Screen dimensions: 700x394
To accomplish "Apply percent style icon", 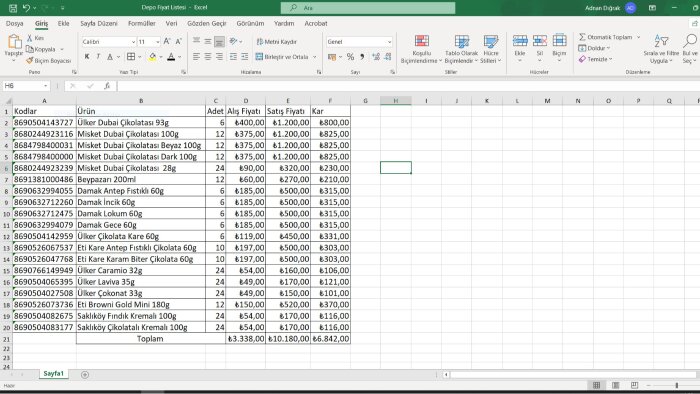I will 350,57.
